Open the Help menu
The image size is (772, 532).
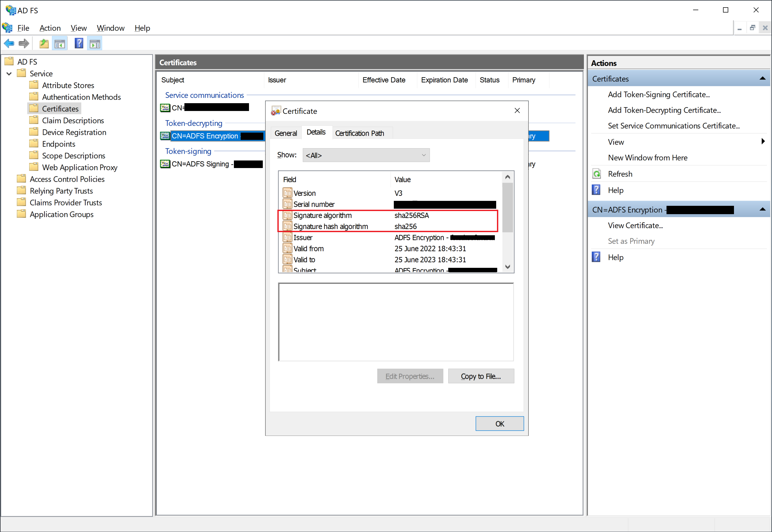[x=142, y=28]
